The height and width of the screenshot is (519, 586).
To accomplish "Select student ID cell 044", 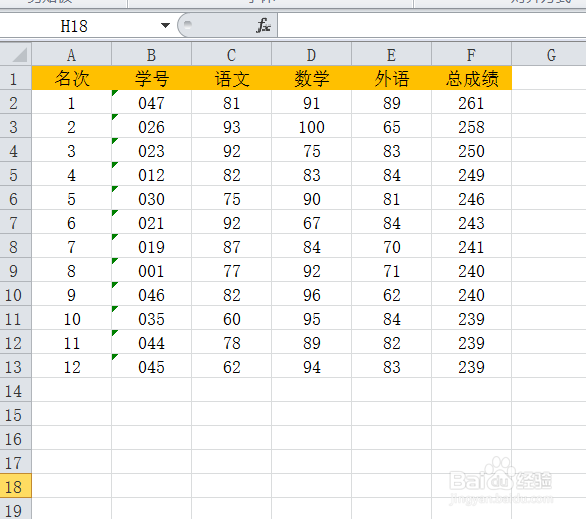I will tap(151, 342).
